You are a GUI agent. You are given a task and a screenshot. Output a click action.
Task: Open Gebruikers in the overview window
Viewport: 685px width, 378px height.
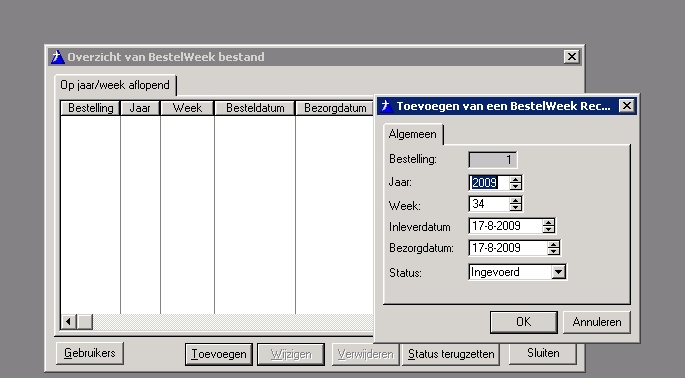click(x=90, y=353)
